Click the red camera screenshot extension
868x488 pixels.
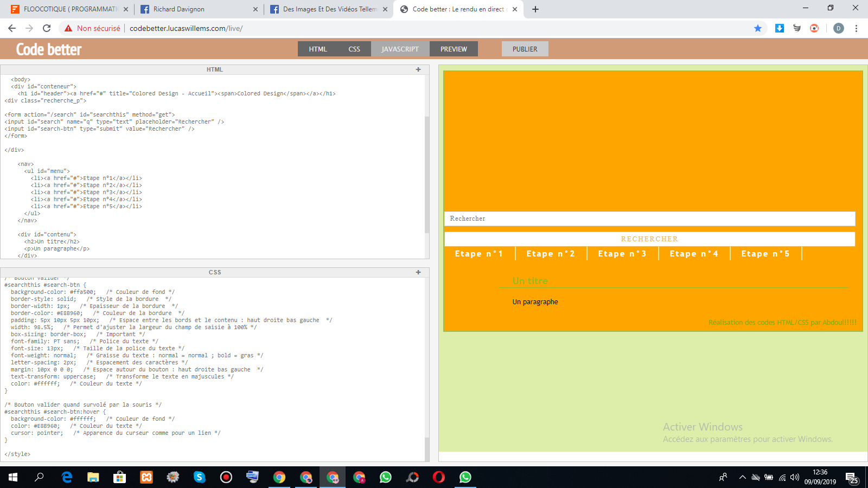pyautogui.click(x=814, y=28)
